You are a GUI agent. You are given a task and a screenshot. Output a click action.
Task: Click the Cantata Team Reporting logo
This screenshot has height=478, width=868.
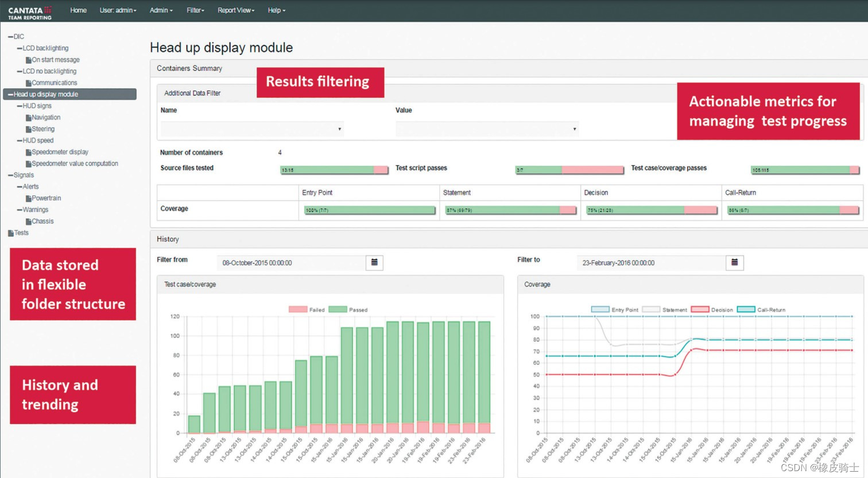[x=30, y=13]
